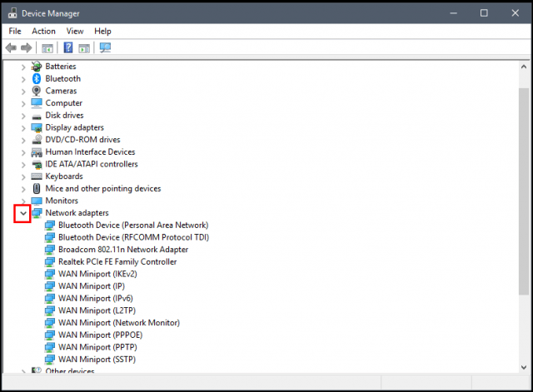Click the Forward arrow toolbar icon
Image resolution: width=533 pixels, height=392 pixels.
[26, 48]
